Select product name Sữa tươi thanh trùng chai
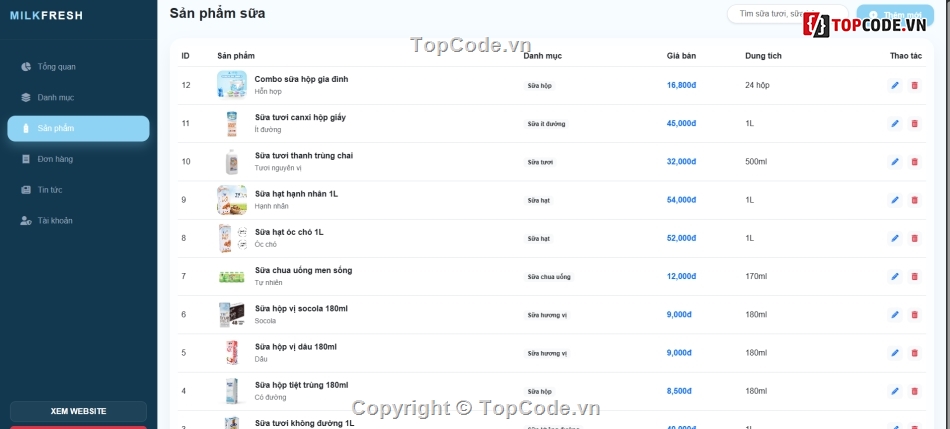 coord(304,156)
